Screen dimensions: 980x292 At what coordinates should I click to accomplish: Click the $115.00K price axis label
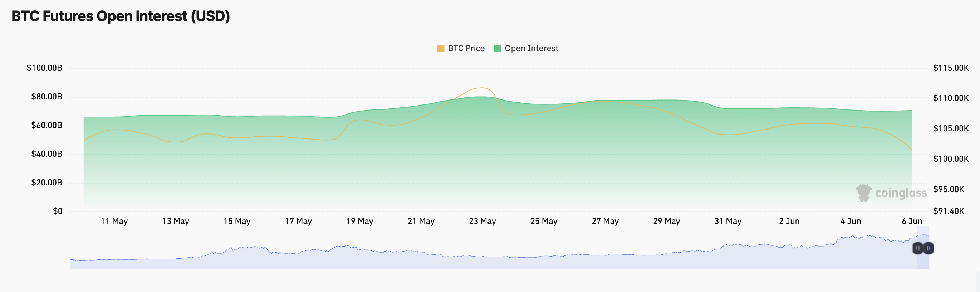951,68
